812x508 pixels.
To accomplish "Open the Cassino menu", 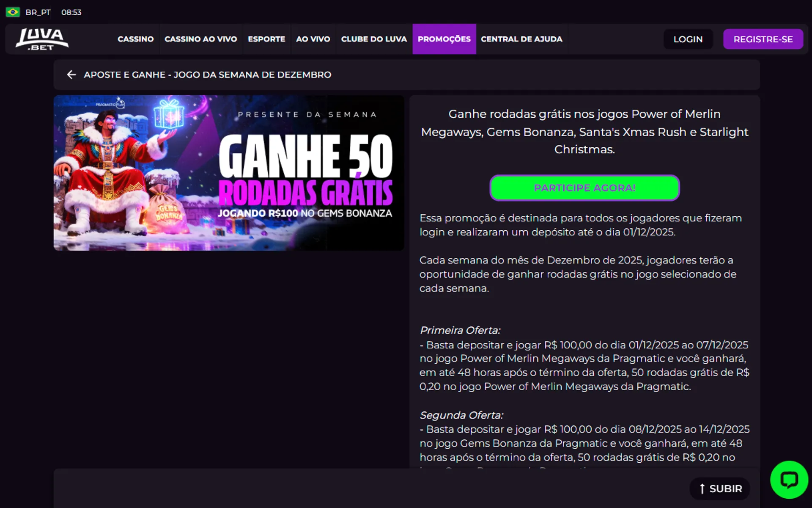I will [x=135, y=39].
